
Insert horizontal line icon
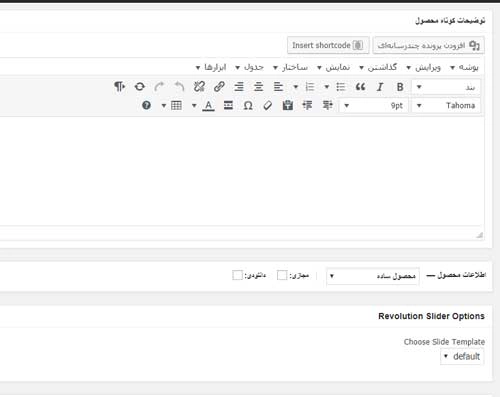(x=228, y=106)
